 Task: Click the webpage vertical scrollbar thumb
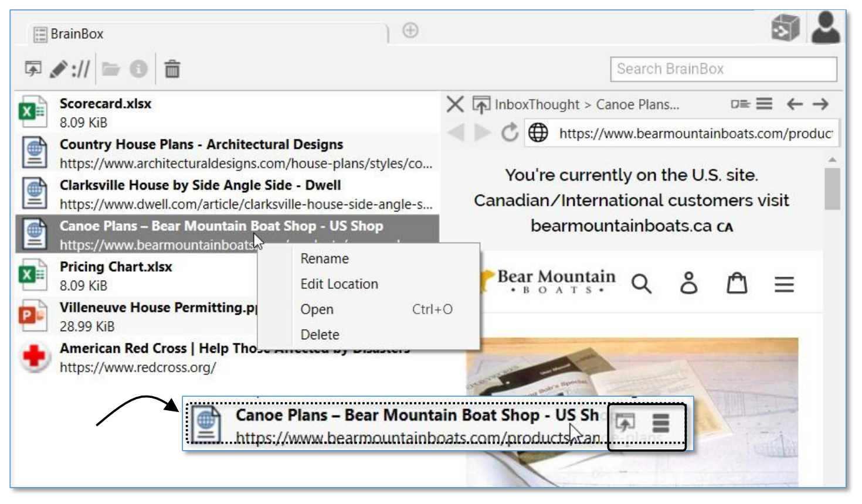pos(832,189)
